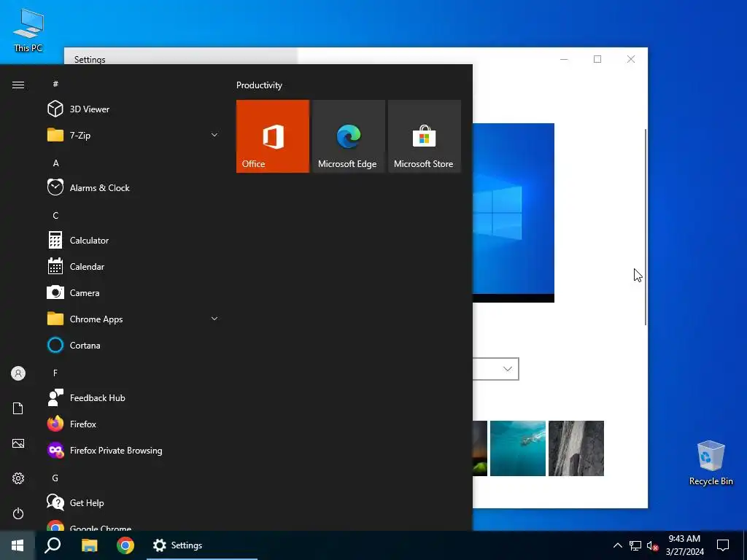Image resolution: width=747 pixels, height=560 pixels.
Task: Click the muted volume tray icon
Action: pos(653,545)
